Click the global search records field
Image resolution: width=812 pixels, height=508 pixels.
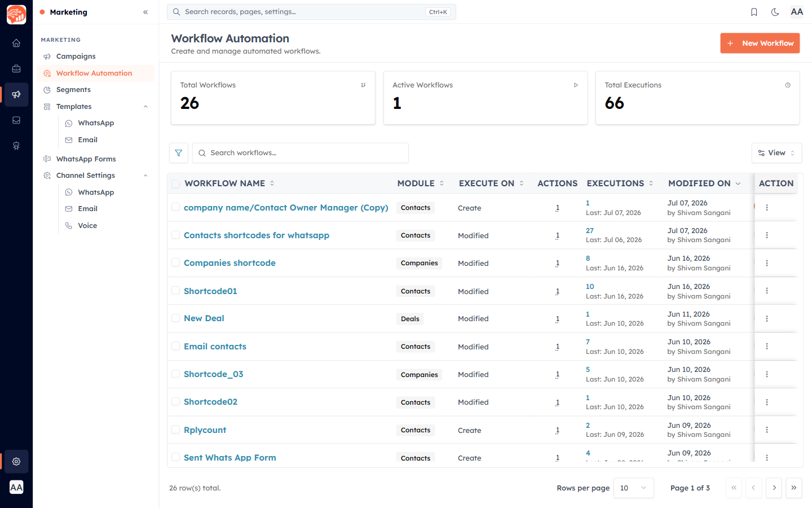pos(311,12)
